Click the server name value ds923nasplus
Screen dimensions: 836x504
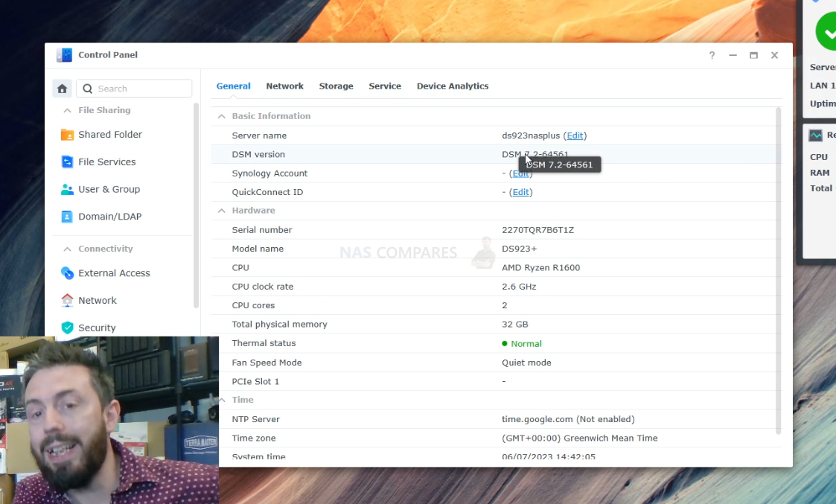[x=531, y=135]
